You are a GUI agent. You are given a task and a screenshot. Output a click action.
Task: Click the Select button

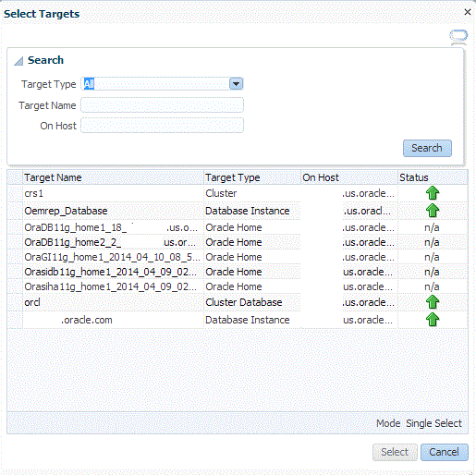[395, 452]
